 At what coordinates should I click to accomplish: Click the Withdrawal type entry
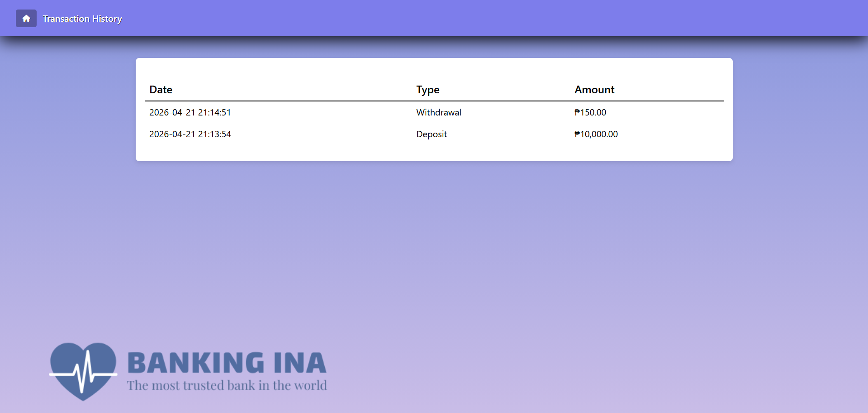(438, 112)
